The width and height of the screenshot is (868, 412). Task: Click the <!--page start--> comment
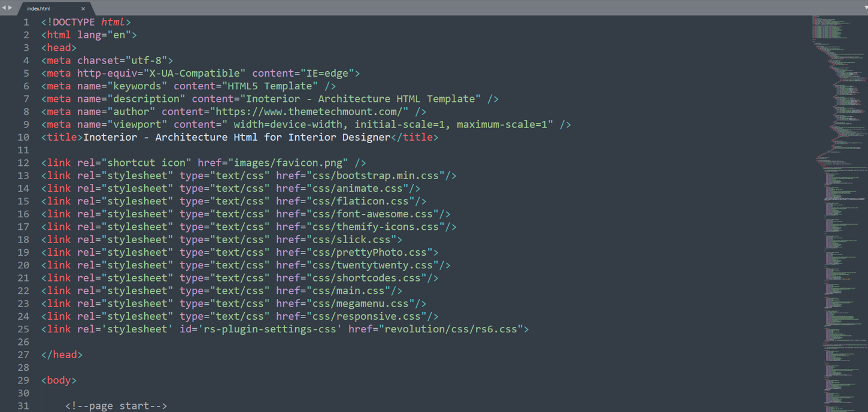click(116, 406)
